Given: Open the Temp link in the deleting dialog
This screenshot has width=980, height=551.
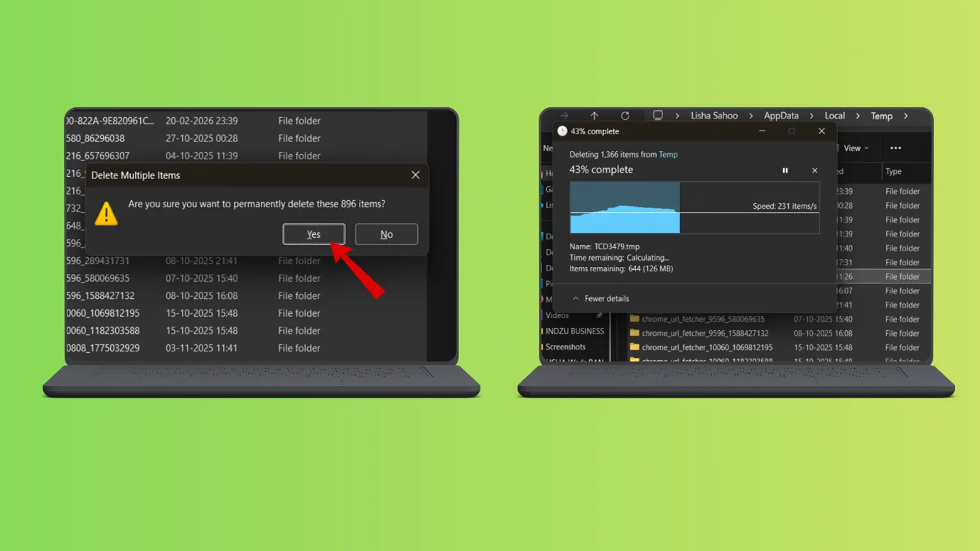Looking at the screenshot, I should 668,155.
